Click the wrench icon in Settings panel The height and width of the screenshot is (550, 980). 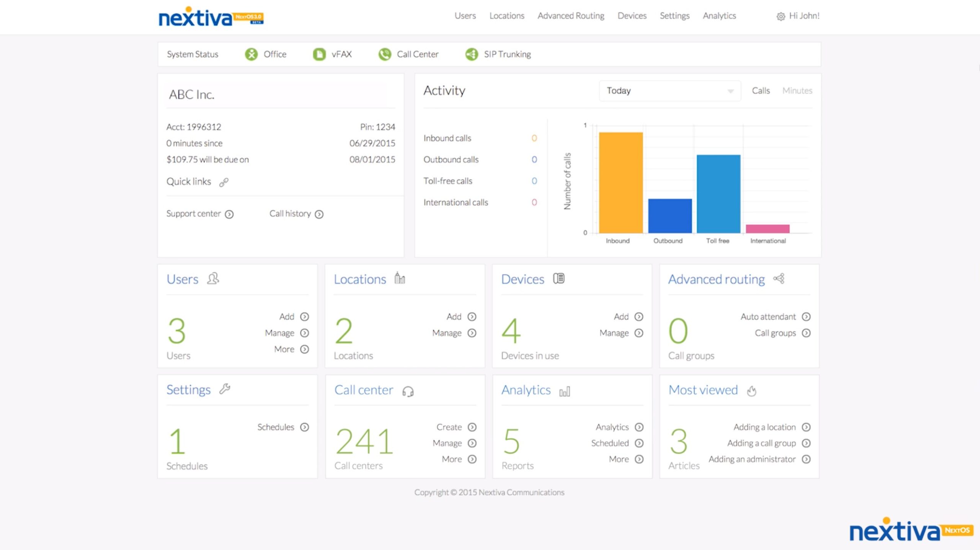click(x=224, y=389)
